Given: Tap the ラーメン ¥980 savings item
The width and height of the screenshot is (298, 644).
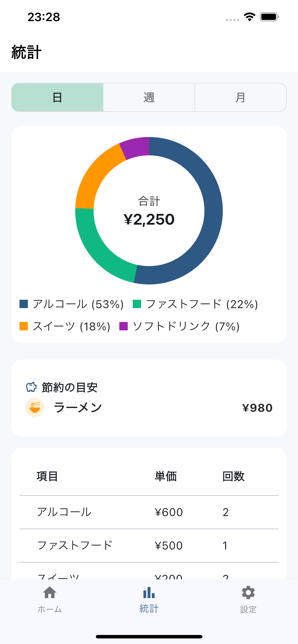Looking at the screenshot, I should (149, 408).
